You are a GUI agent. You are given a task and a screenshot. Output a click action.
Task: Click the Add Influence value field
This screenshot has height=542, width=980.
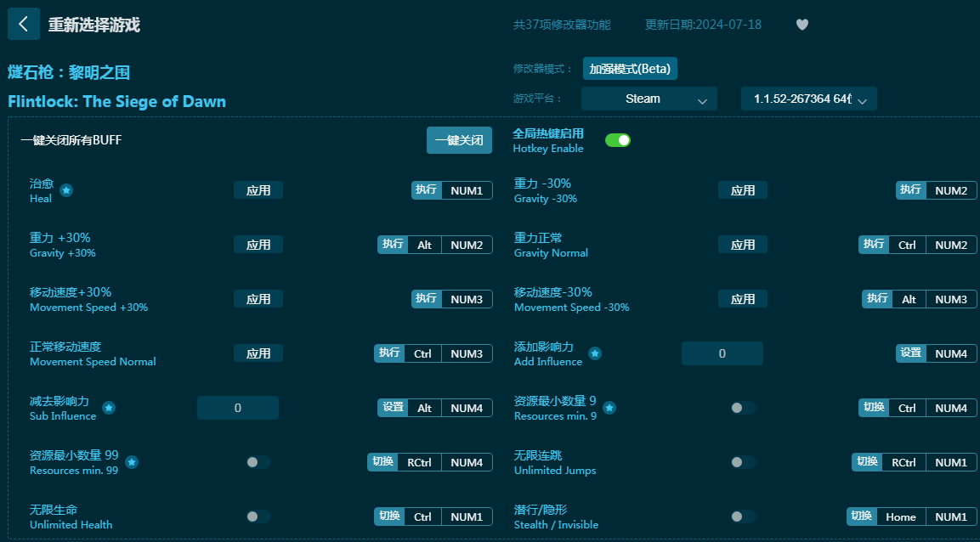[722, 353]
